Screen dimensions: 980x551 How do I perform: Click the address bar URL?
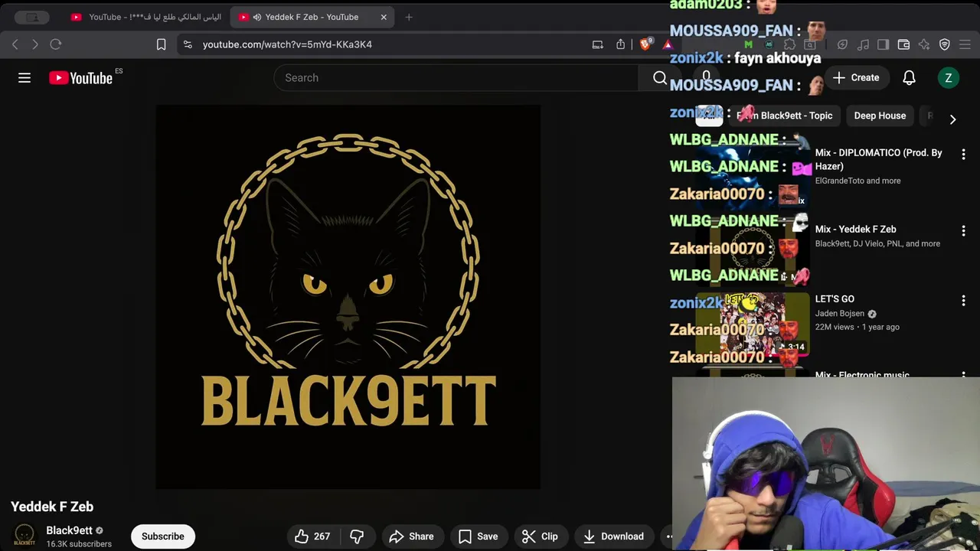point(287,44)
